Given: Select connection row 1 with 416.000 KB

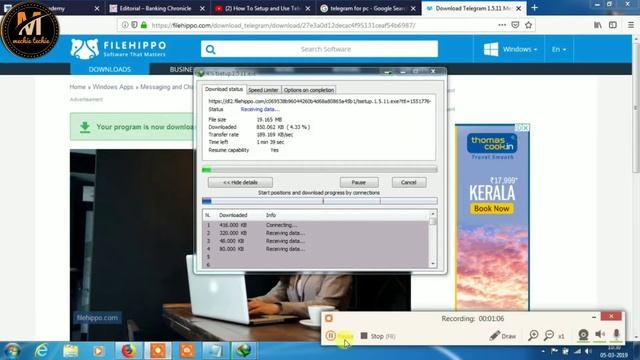Looking at the screenshot, I should [x=316, y=225].
